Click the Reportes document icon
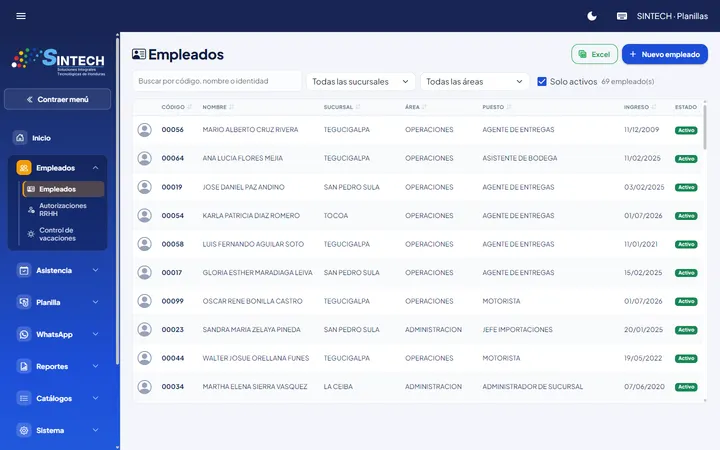 tap(23, 366)
